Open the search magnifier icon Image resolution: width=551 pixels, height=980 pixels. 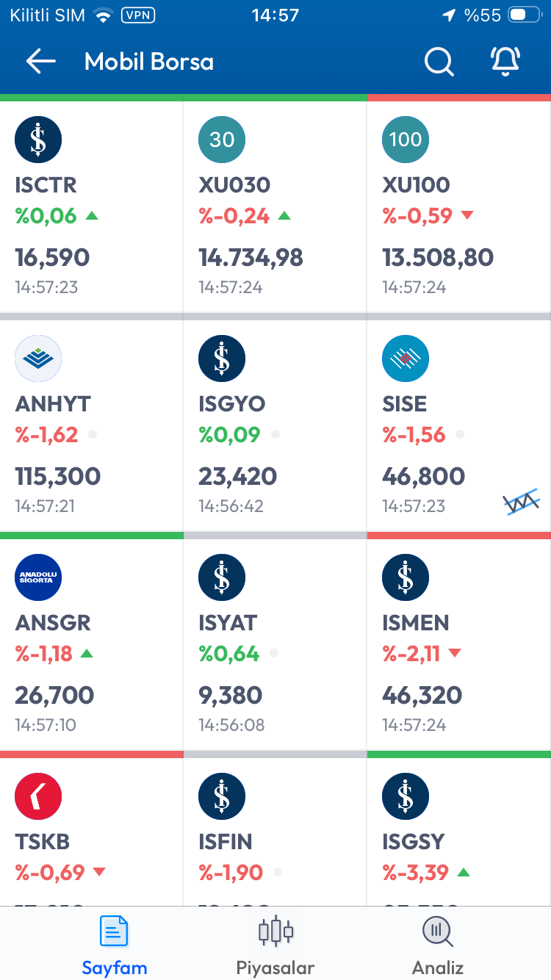(439, 62)
